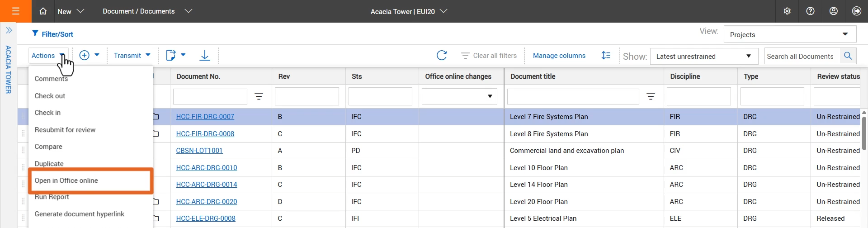Viewport: 868px width, 228px height.
Task: Click the Filter/Sort funnel icon
Action: (35, 33)
